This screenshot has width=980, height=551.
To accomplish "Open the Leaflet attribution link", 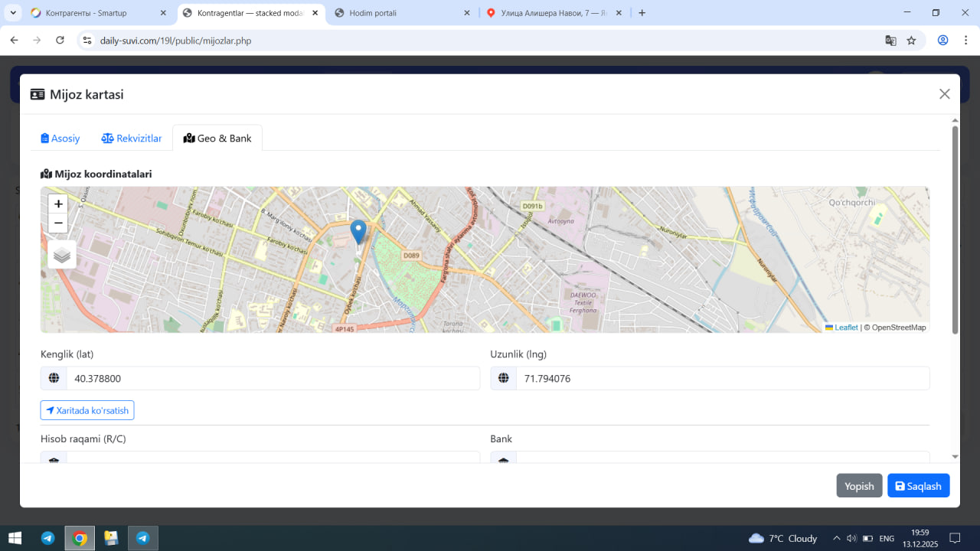I will (x=845, y=328).
